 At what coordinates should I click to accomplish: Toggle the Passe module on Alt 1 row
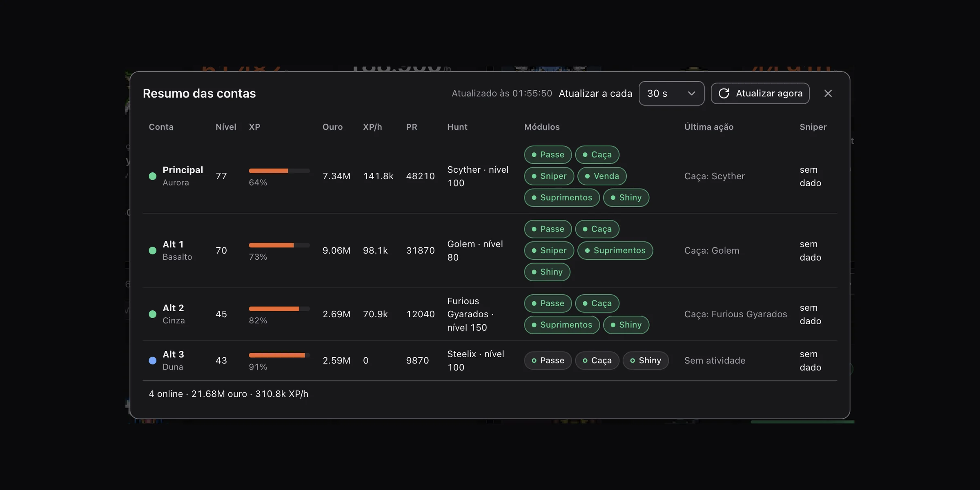[x=548, y=229]
